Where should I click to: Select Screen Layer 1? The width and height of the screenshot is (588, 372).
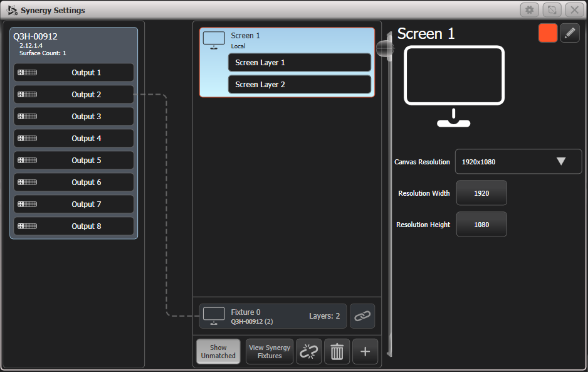click(x=299, y=62)
